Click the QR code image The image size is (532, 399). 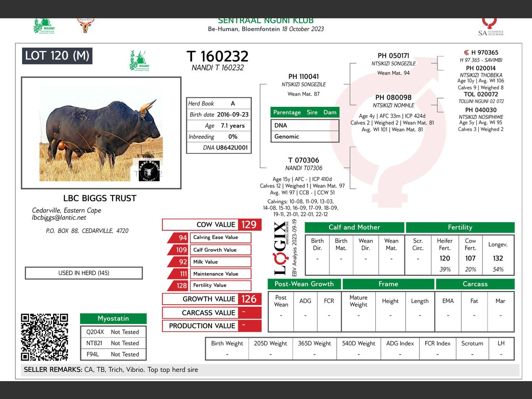44,337
